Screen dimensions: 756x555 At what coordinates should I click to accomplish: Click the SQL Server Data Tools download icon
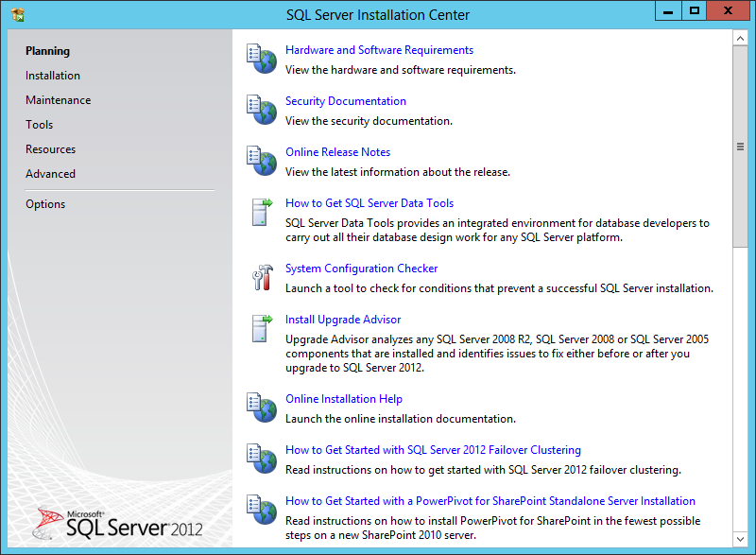tap(260, 211)
